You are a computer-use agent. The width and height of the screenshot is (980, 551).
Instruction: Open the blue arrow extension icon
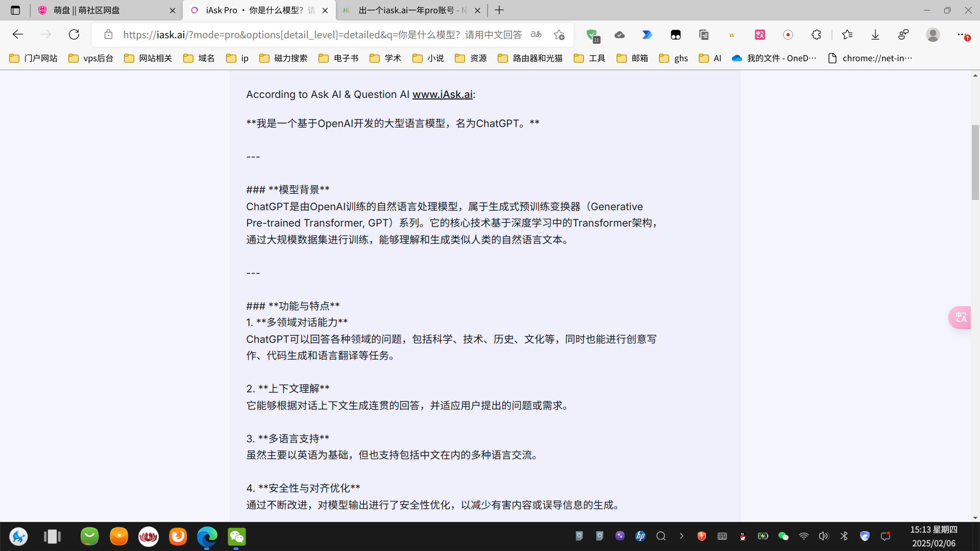click(647, 35)
